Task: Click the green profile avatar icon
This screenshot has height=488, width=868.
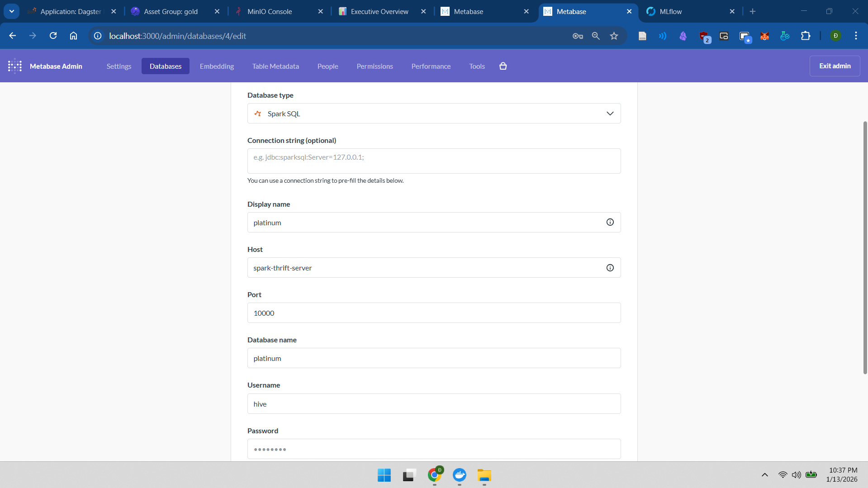Action: click(x=835, y=36)
